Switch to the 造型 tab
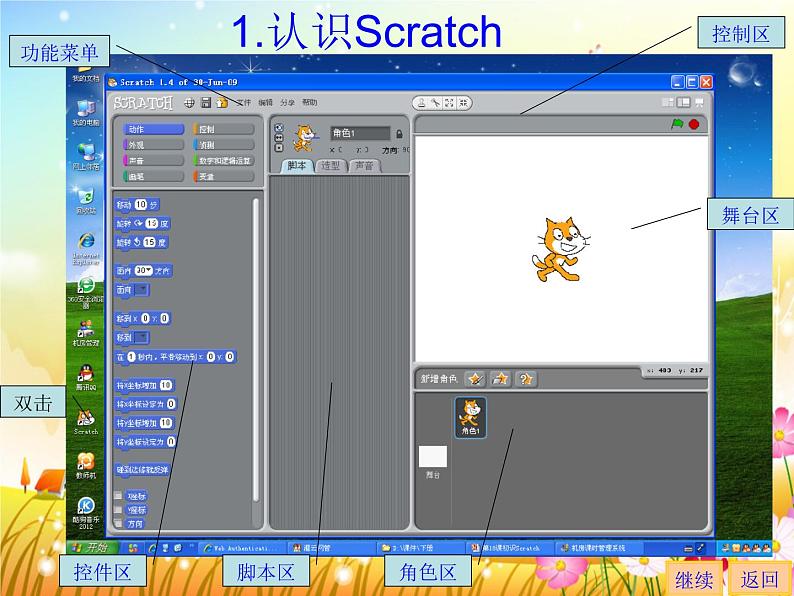The width and height of the screenshot is (794, 596). [330, 166]
